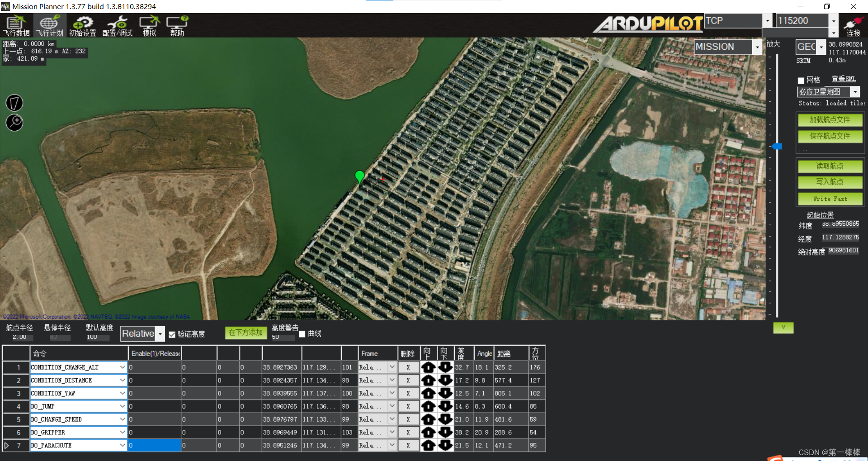Move row 5 DO_CHANGE_SPEED down
Screen dimensions: 868x461
click(445, 419)
